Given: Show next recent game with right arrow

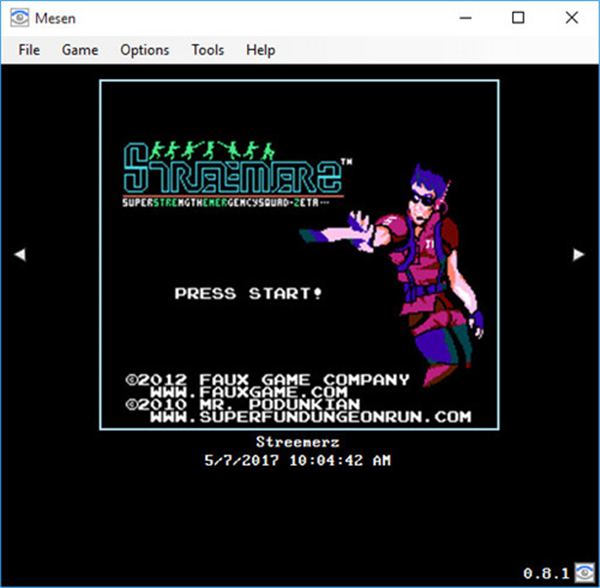Looking at the screenshot, I should tap(578, 256).
